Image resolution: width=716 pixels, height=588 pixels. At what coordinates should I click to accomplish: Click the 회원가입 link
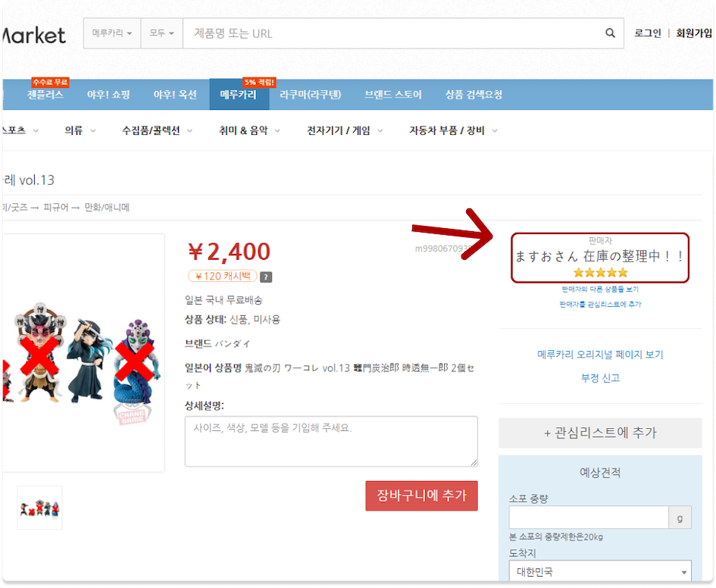tap(693, 33)
